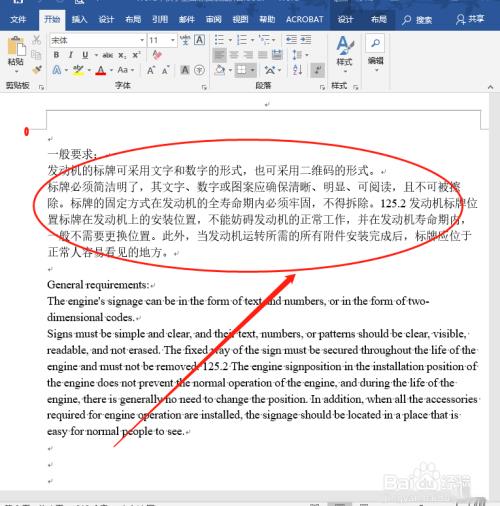Toggle Bold formatting

pyautogui.click(x=56, y=55)
